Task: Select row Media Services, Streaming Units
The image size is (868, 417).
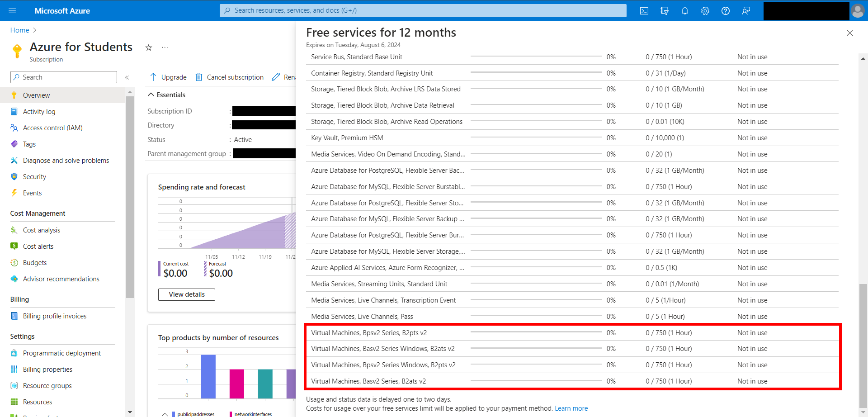Action: pos(572,284)
